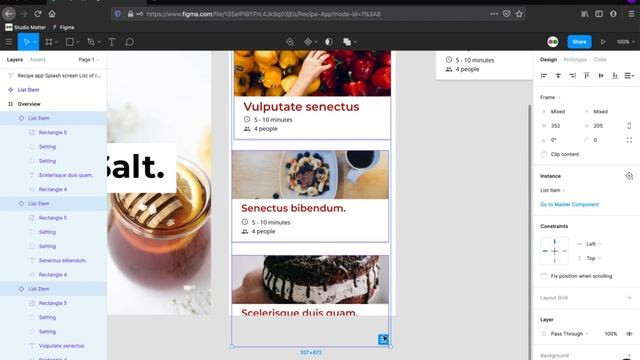Screen dimensions: 640x360
Task: Click the Align Horizontal Centers icon
Action: (558, 76)
